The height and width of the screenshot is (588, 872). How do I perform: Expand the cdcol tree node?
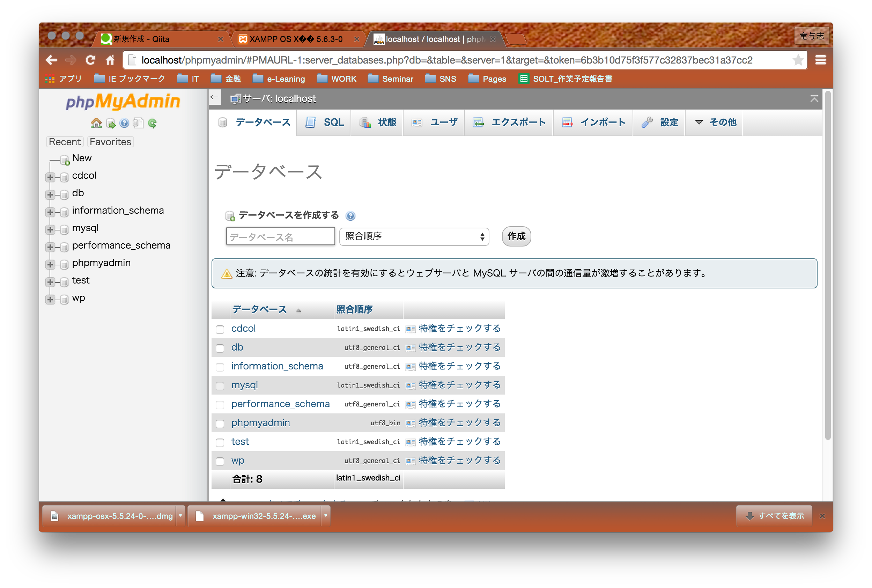point(50,177)
